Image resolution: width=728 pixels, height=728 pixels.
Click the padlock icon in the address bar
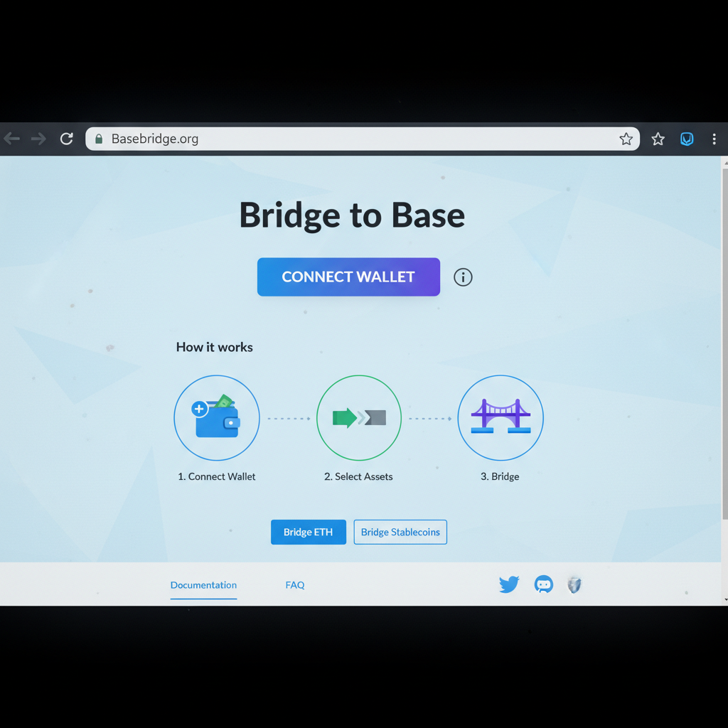click(x=98, y=139)
